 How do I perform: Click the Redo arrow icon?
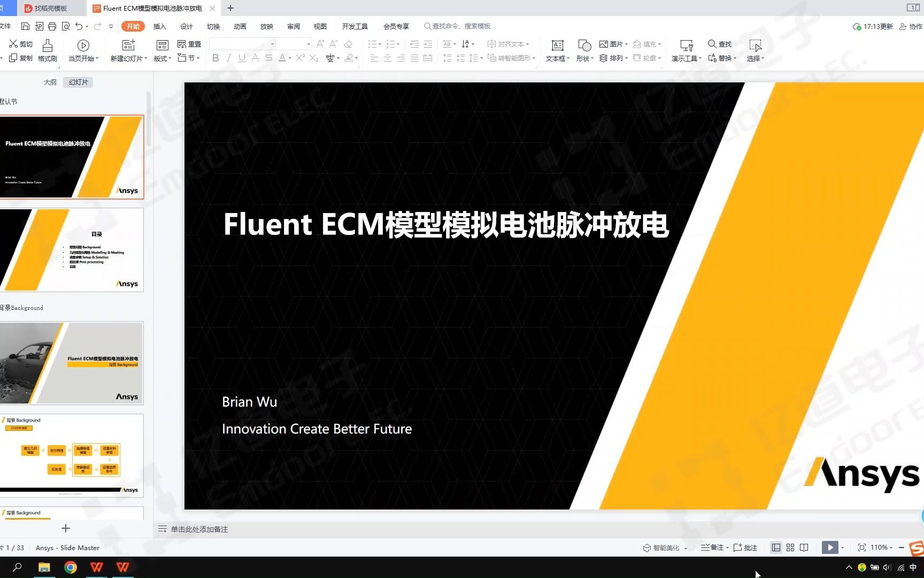[97, 26]
